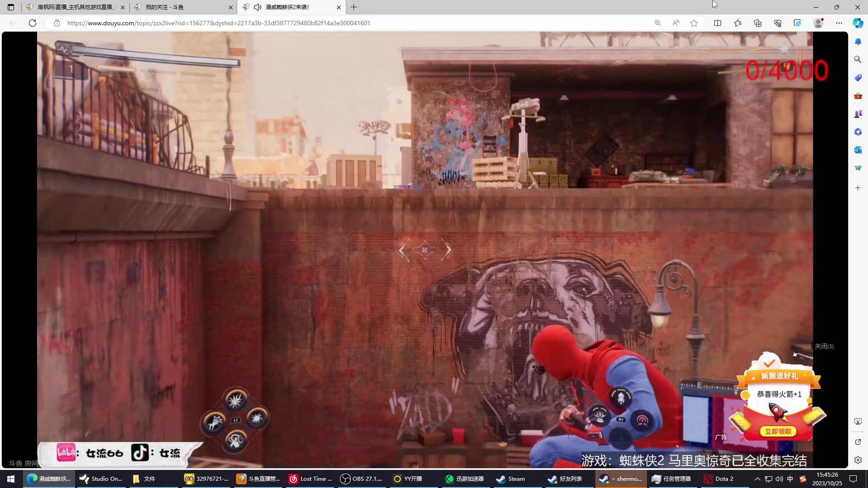Mute audio on the 漫威蜘蛛侠2来袭 tab
This screenshot has width=868, height=488.
pyautogui.click(x=258, y=7)
